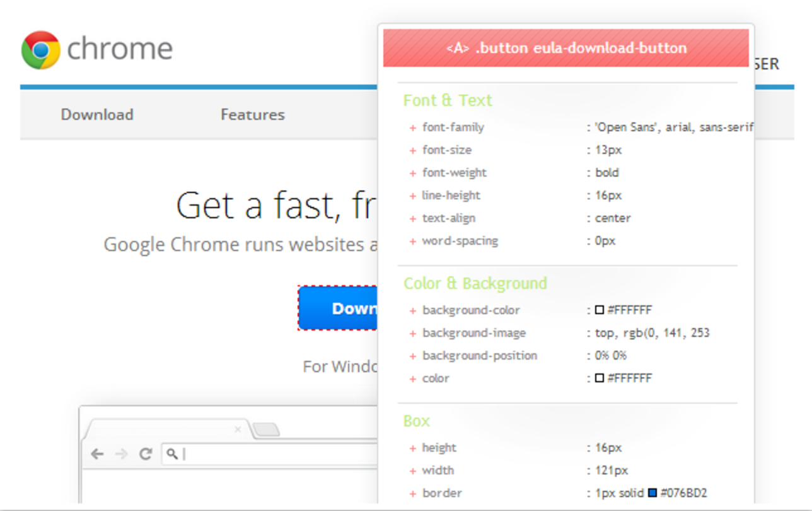This screenshot has height=511, width=812.
Task: Expand the font-family property entry
Action: coord(413,127)
